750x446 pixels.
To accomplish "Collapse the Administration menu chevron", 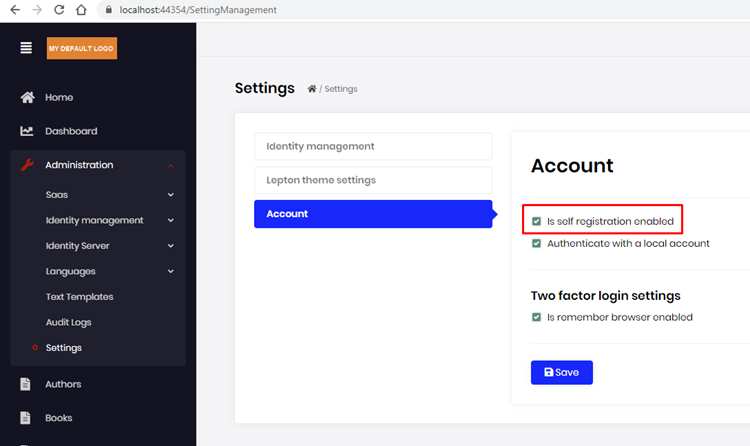I will click(171, 165).
